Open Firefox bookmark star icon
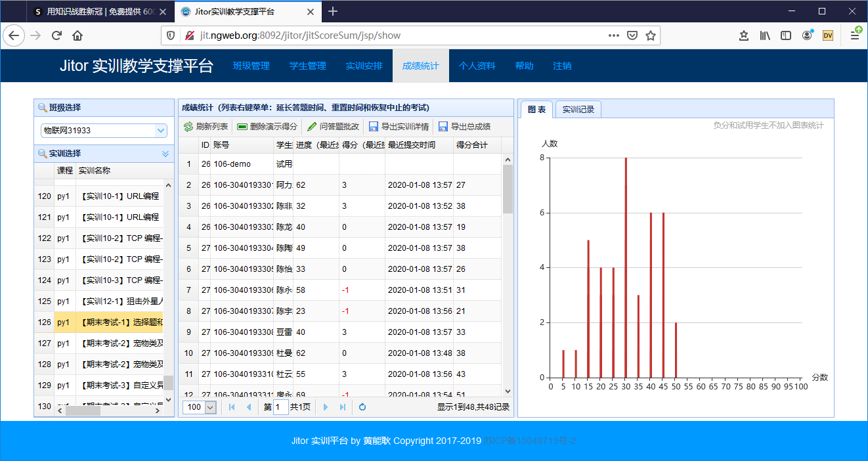The width and height of the screenshot is (868, 461). tap(650, 35)
